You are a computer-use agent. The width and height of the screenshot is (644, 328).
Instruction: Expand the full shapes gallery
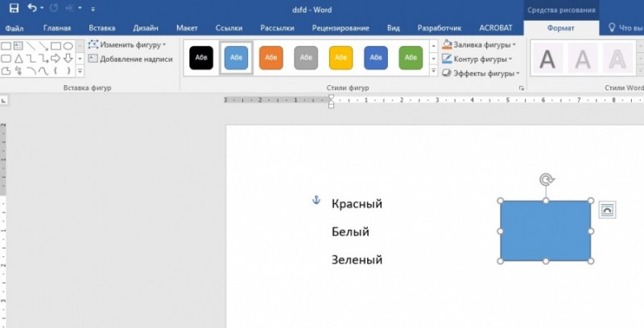coord(80,72)
